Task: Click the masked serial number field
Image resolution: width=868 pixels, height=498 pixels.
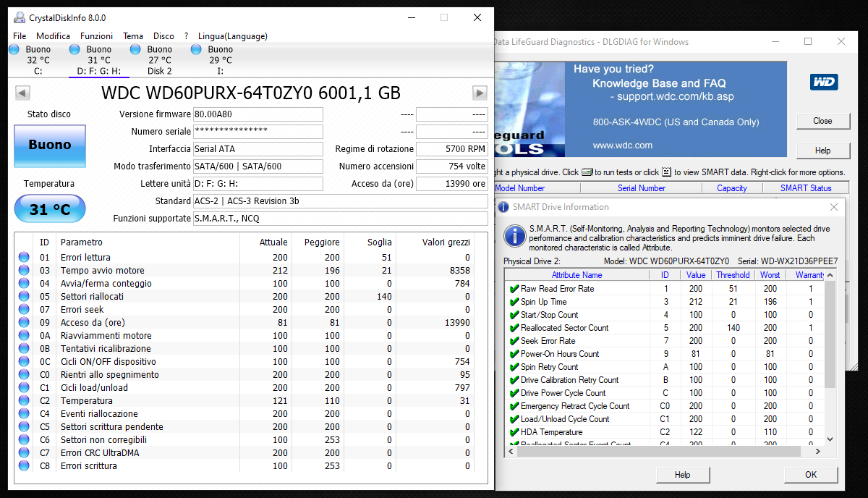Action: (258, 132)
